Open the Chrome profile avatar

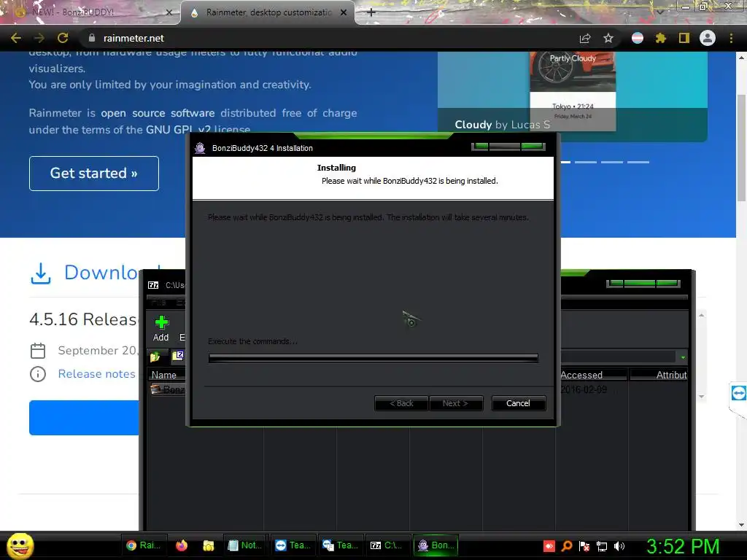[708, 38]
